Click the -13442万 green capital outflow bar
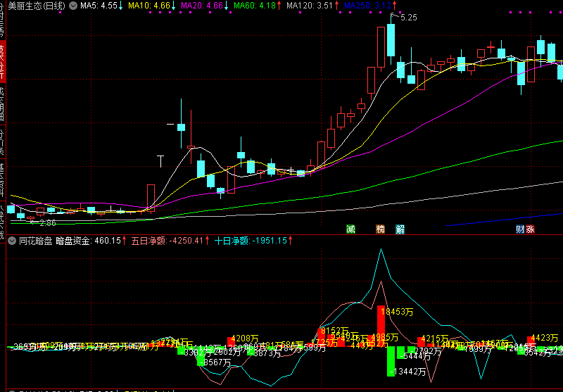Screen dimensions: 563x392 [x=389, y=360]
